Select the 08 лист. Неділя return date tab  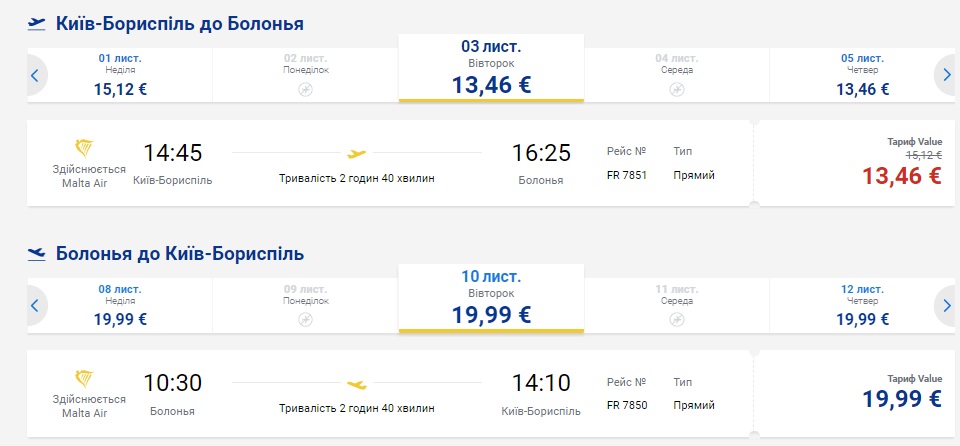(120, 304)
